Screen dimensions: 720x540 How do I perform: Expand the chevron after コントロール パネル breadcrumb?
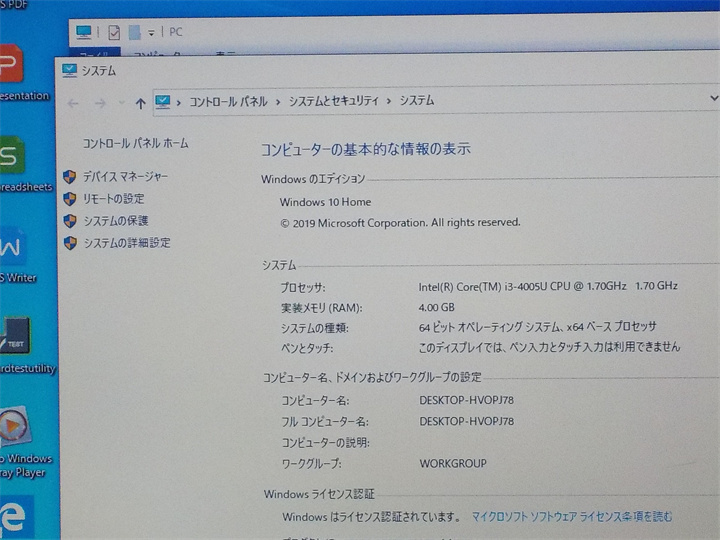pos(278,102)
